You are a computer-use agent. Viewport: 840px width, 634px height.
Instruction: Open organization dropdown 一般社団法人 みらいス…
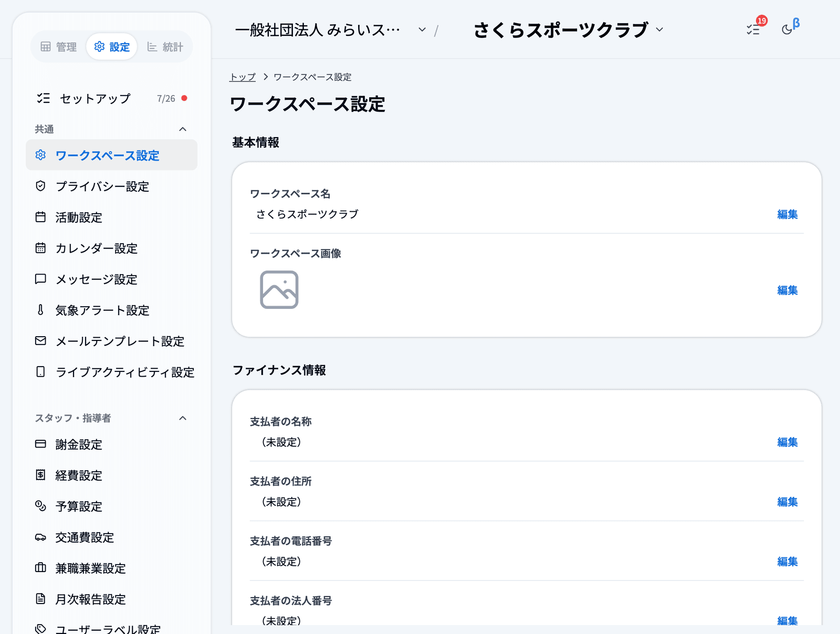tap(331, 30)
